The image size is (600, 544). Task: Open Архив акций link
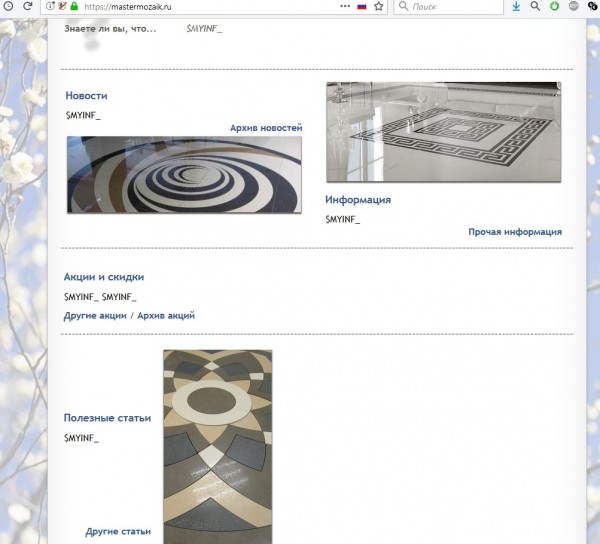coord(166,316)
